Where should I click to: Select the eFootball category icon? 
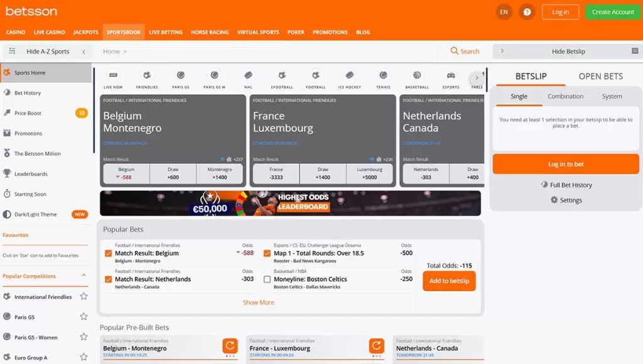(x=282, y=75)
